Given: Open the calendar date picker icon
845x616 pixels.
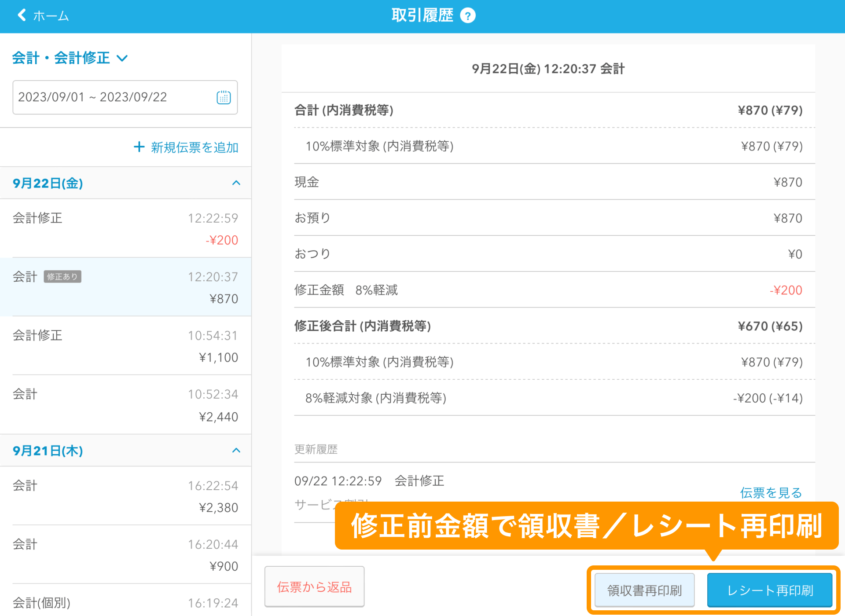Looking at the screenshot, I should tap(224, 97).
